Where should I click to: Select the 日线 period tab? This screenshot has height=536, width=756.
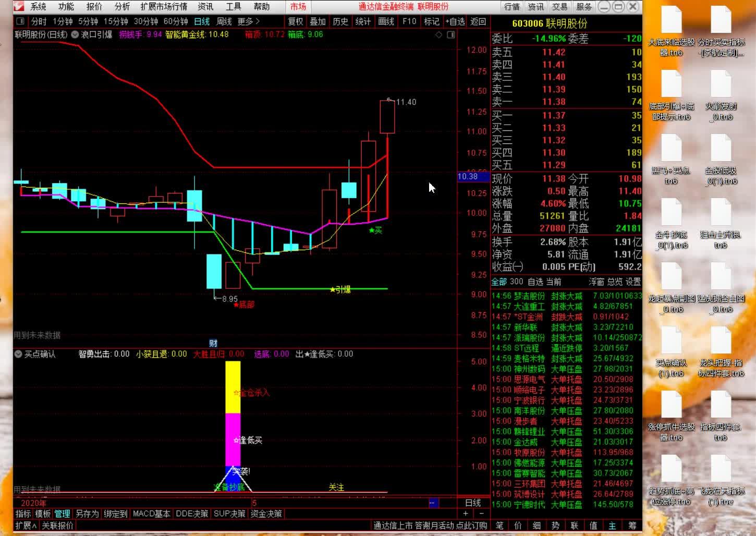202,21
